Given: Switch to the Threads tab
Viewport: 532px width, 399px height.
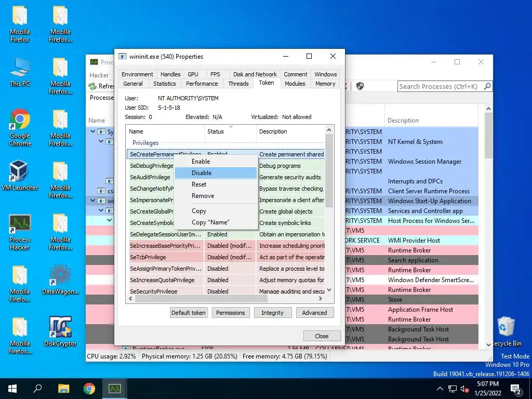Looking at the screenshot, I should point(238,84).
